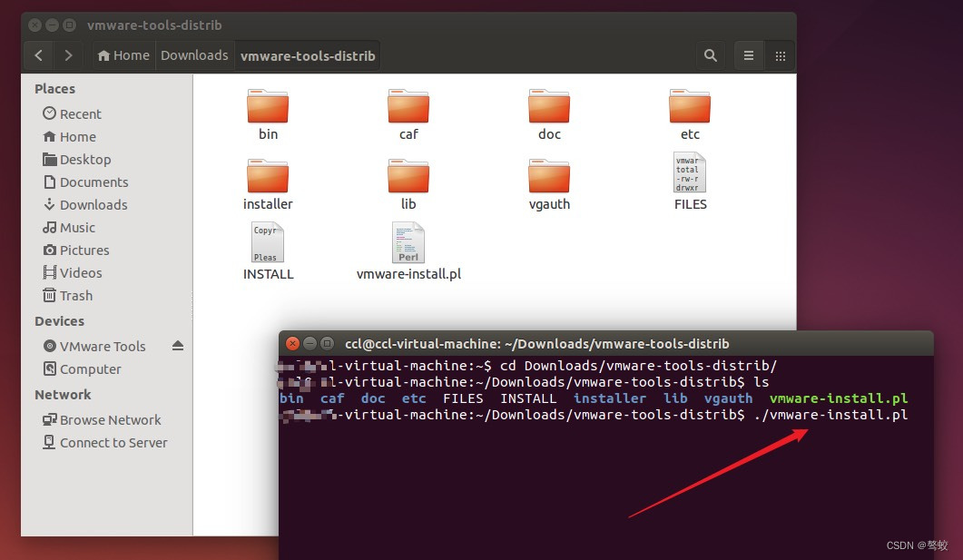This screenshot has height=560, width=963.
Task: Click 'cd Downloads/vmware-tools-distrib/' command in terminal
Action: tap(639, 366)
